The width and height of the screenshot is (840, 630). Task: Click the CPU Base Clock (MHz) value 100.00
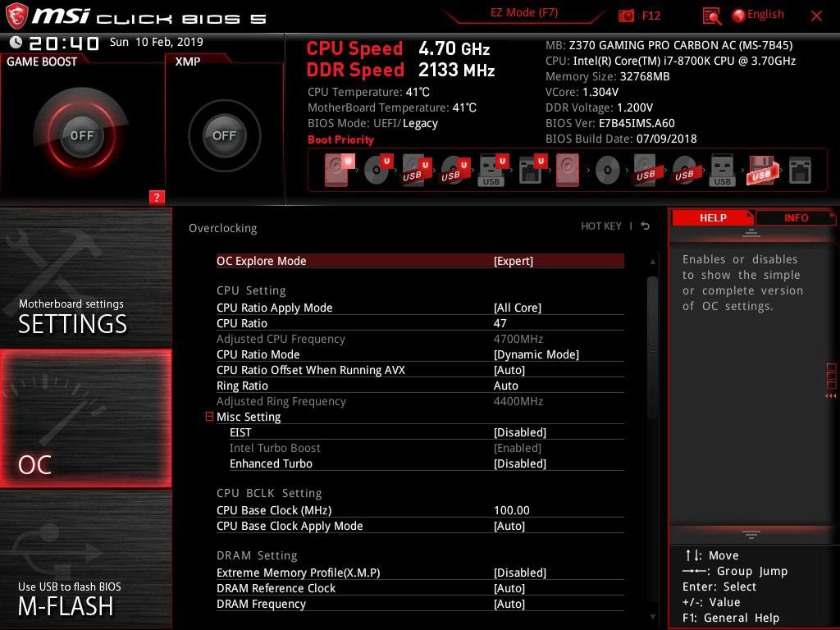pos(512,510)
